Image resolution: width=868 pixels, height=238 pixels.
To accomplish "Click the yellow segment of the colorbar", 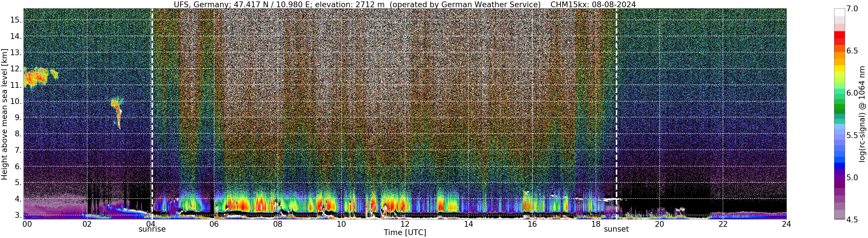I will [839, 68].
